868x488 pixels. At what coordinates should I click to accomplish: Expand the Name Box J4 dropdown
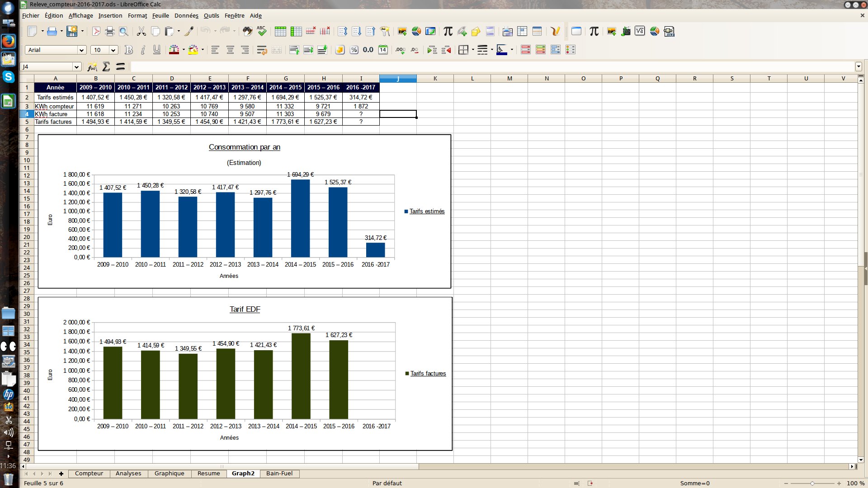click(76, 67)
